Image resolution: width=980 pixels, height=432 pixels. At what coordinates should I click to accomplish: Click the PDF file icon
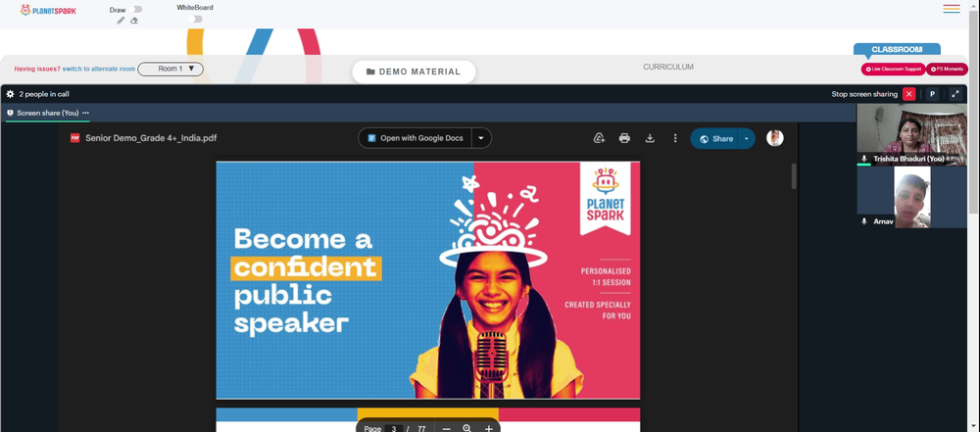(x=75, y=138)
